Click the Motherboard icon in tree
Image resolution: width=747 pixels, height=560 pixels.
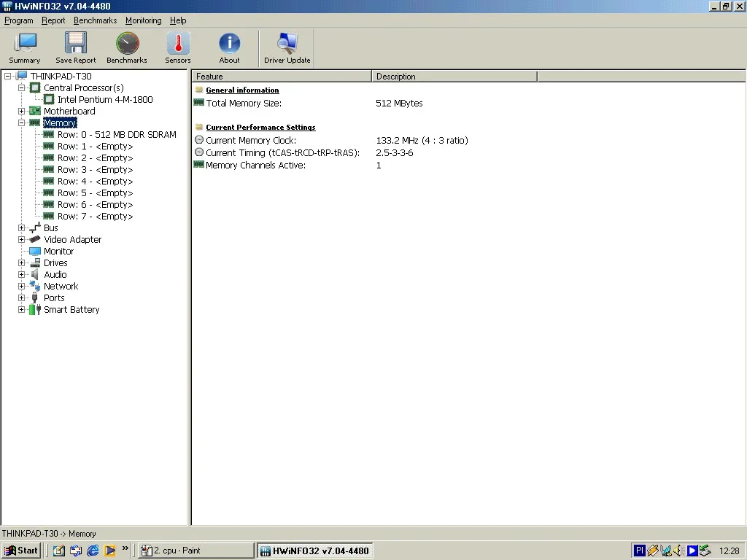(x=35, y=111)
